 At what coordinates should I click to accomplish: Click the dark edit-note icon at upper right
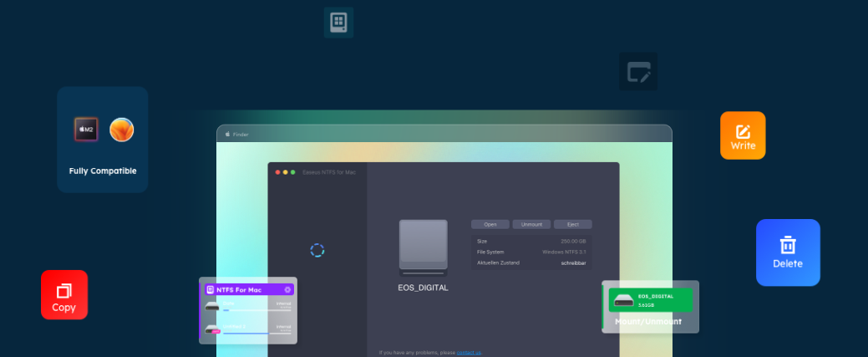638,72
